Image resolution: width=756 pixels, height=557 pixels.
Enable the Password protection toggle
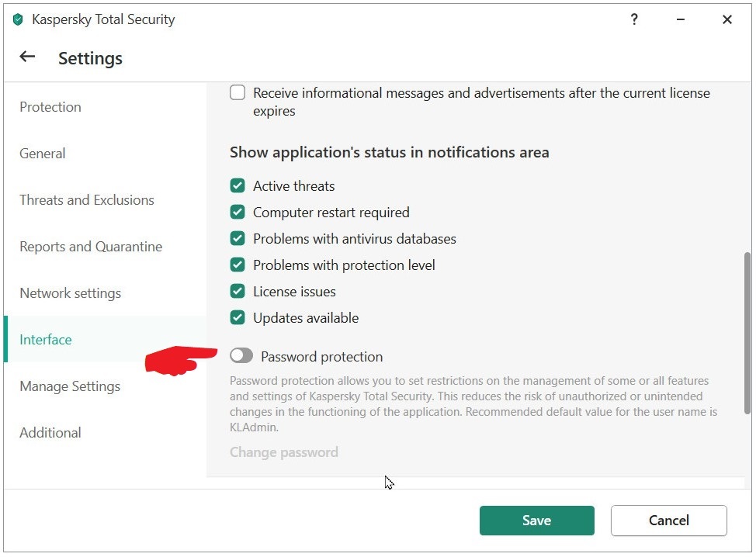click(x=241, y=356)
